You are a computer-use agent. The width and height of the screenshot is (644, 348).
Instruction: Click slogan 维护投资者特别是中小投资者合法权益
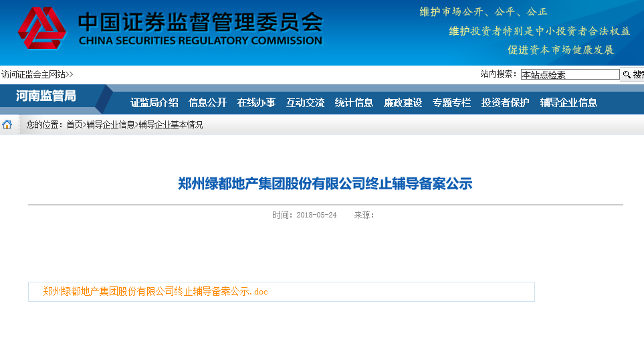point(539,31)
